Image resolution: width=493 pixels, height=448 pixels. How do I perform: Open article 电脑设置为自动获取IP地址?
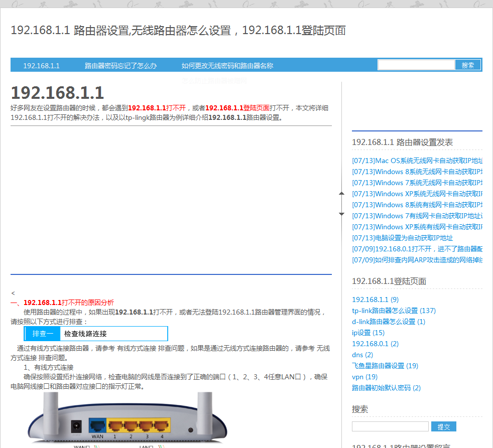(x=403, y=238)
